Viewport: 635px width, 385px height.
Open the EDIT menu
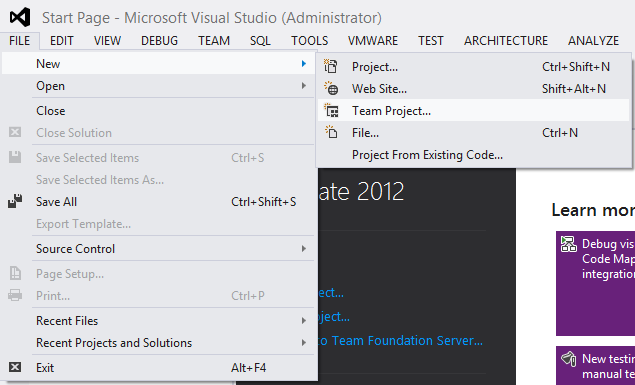point(62,40)
